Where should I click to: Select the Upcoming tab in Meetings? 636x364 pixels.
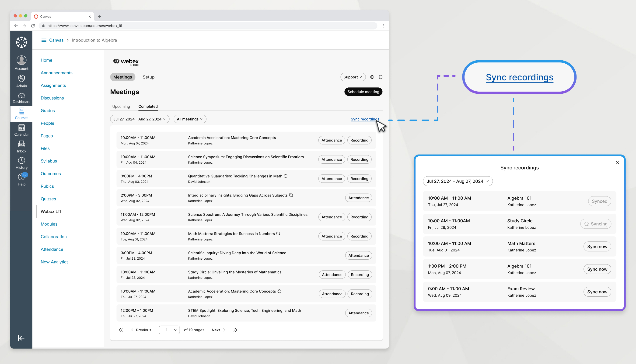(121, 106)
